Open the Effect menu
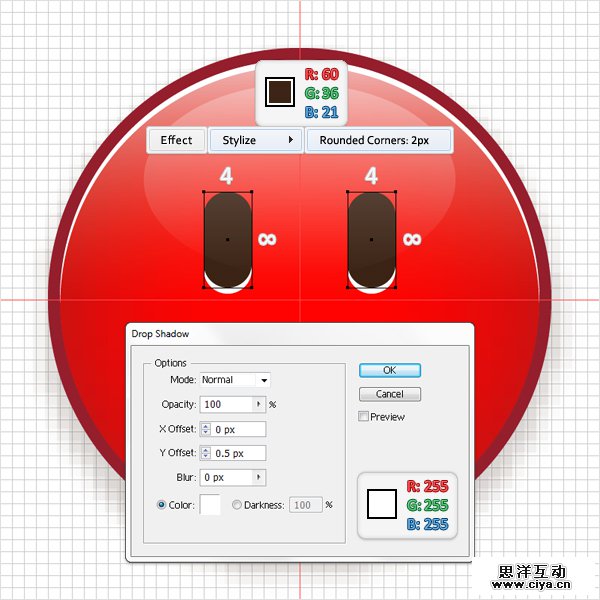 click(177, 140)
